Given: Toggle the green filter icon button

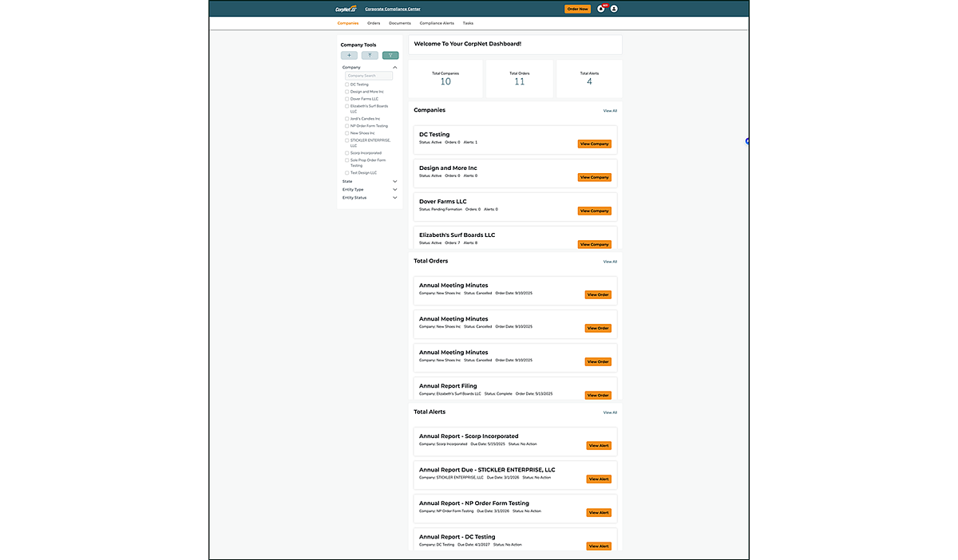Looking at the screenshot, I should tap(390, 56).
